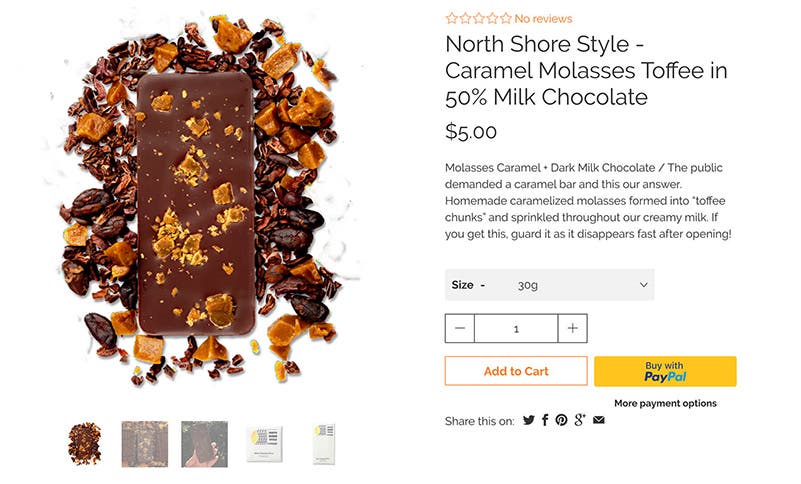Image resolution: width=801 pixels, height=484 pixels.
Task: Open More payment options link
Action: click(665, 403)
